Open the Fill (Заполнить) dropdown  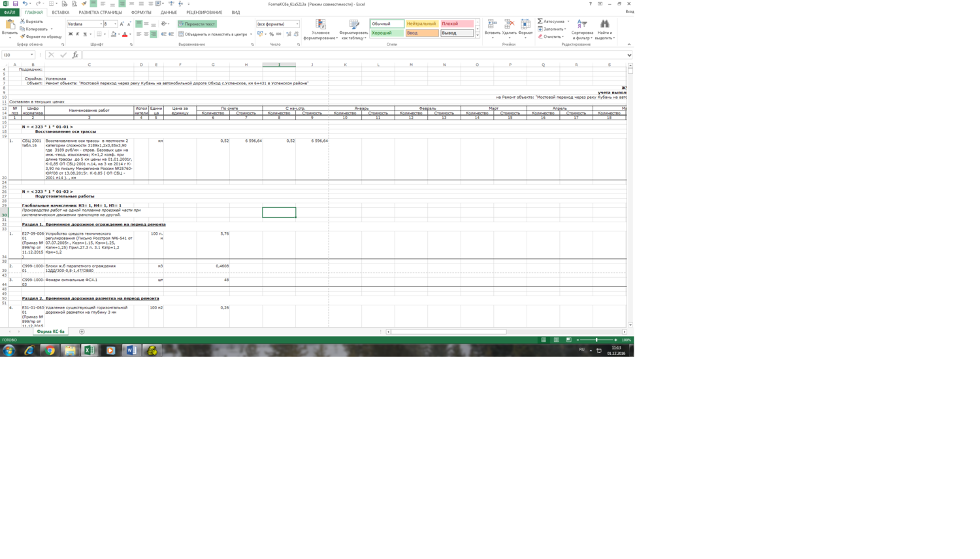(552, 29)
